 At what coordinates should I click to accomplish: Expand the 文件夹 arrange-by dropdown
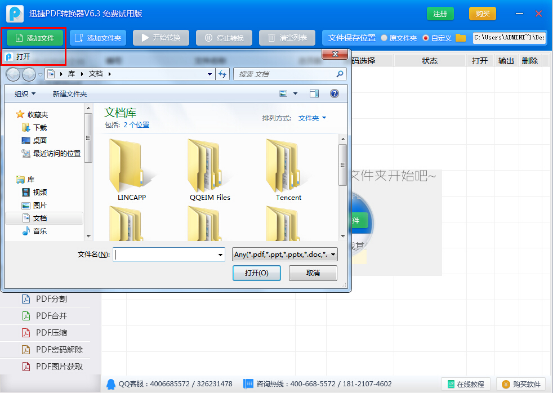[312, 118]
